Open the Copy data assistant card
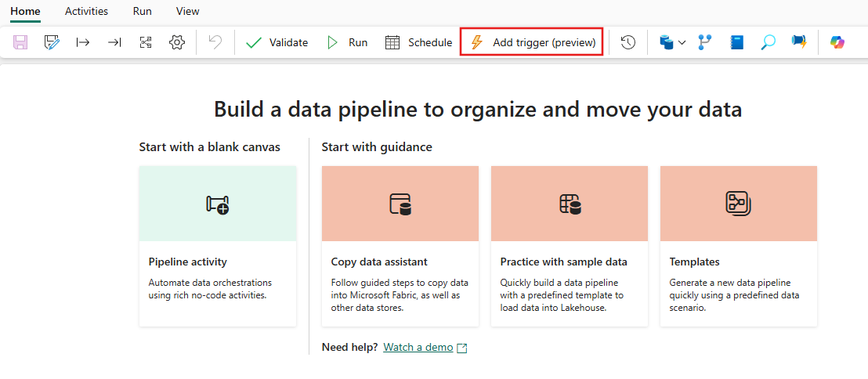The width and height of the screenshot is (868, 379). pos(400,246)
